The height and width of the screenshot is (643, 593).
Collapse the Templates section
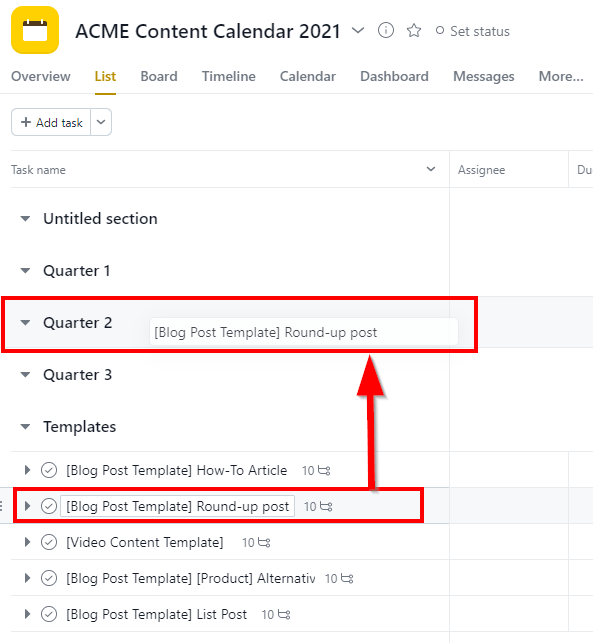point(25,427)
